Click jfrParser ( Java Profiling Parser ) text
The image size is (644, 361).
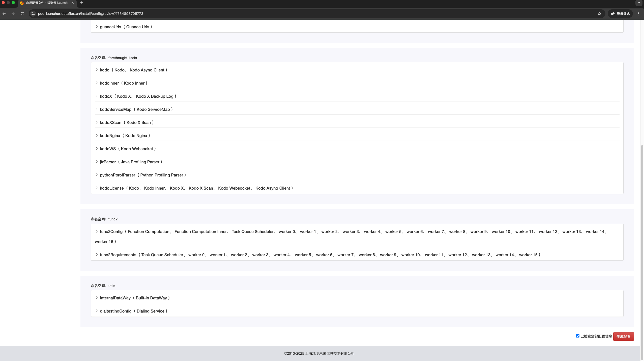tap(131, 162)
